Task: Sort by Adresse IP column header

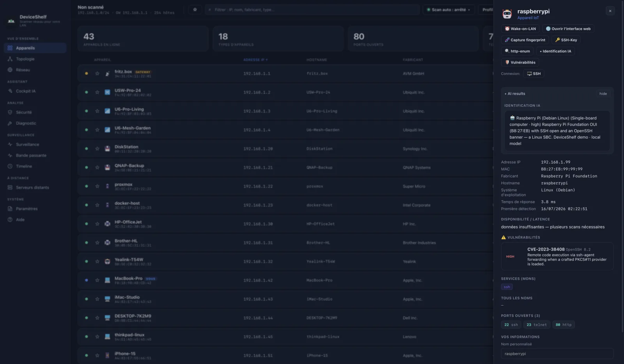Action: click(x=255, y=60)
